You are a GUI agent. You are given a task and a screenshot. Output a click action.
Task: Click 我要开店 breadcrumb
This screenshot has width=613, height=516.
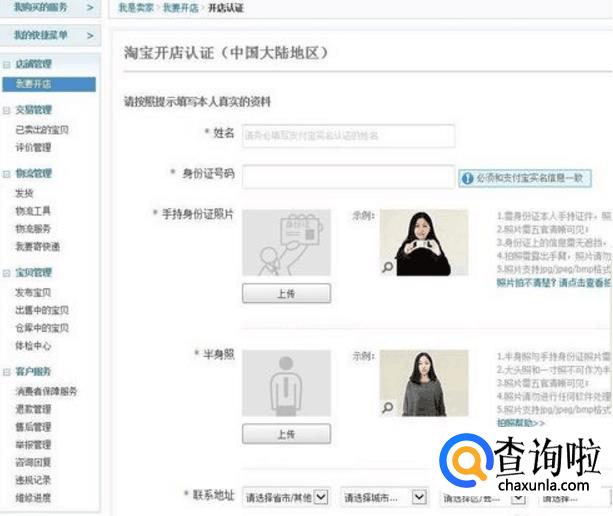coord(181,8)
